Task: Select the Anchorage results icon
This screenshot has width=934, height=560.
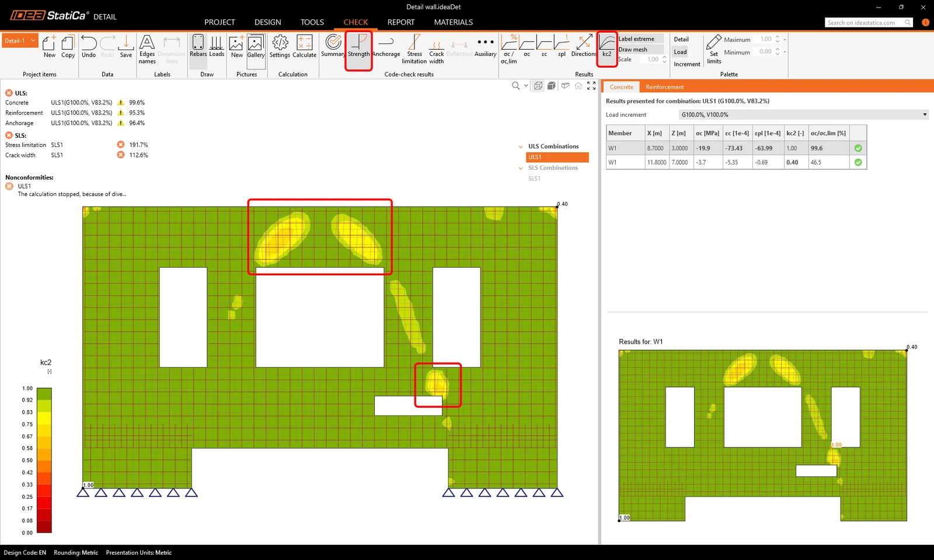Action: [386, 46]
